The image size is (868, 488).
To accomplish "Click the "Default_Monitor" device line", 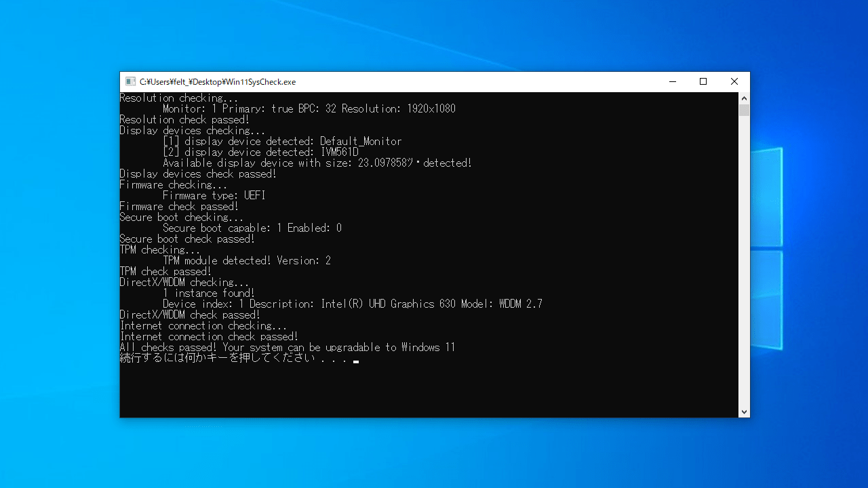I will (x=282, y=141).
